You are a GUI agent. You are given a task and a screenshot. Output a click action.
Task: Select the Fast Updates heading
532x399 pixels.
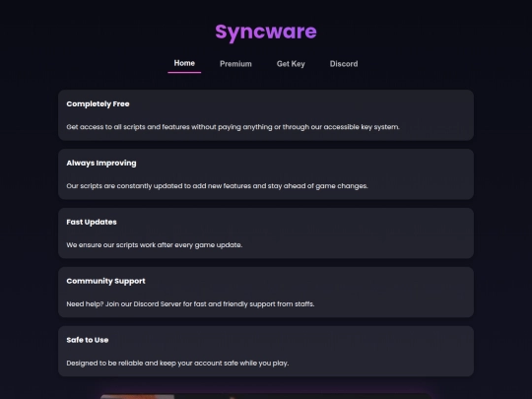pos(92,222)
